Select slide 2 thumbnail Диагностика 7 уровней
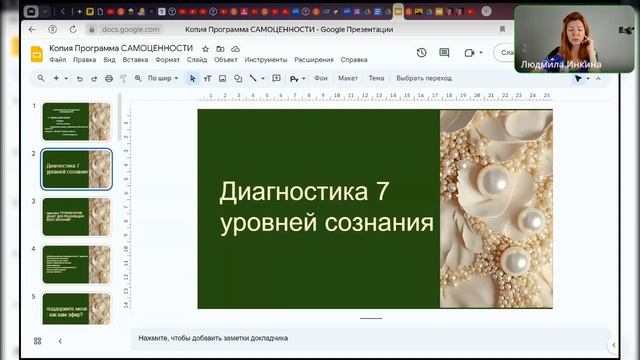 pos(76,169)
